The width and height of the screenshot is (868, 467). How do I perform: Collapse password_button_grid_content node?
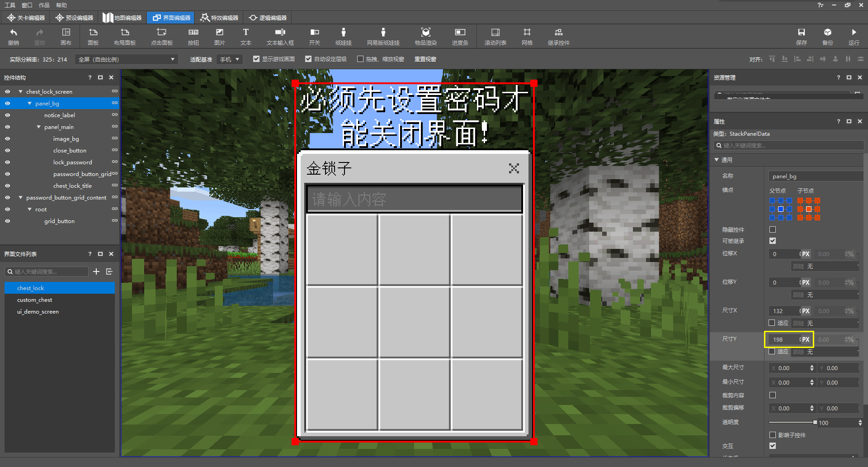pyautogui.click(x=20, y=197)
